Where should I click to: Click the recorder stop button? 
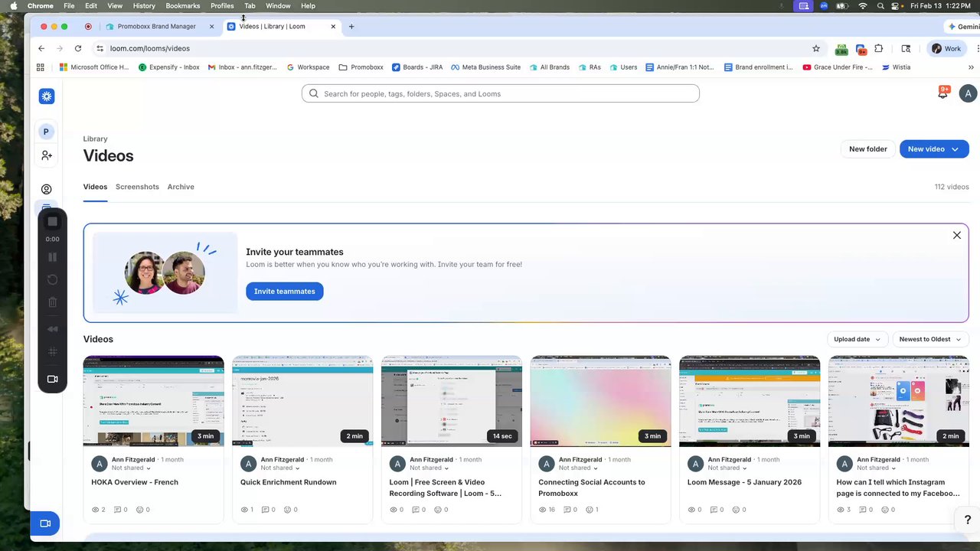[53, 222]
